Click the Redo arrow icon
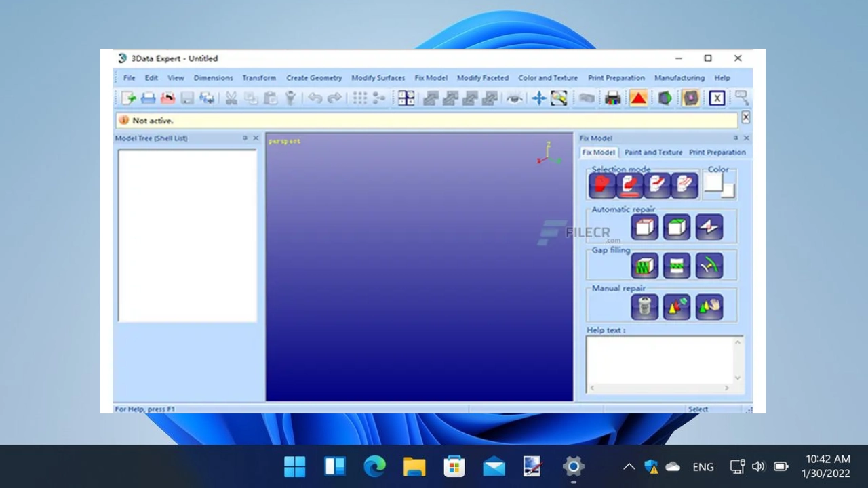Screen dimensions: 868x488 pyautogui.click(x=335, y=98)
